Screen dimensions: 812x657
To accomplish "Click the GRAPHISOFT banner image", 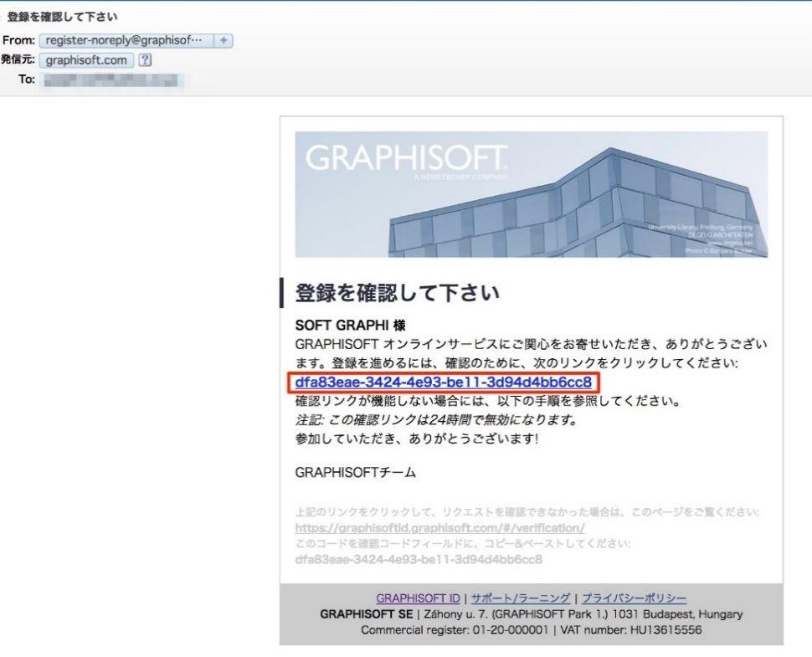I will pos(532,194).
